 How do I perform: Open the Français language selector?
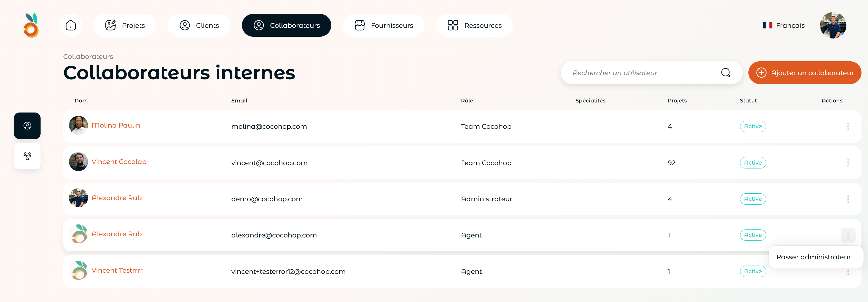click(783, 25)
